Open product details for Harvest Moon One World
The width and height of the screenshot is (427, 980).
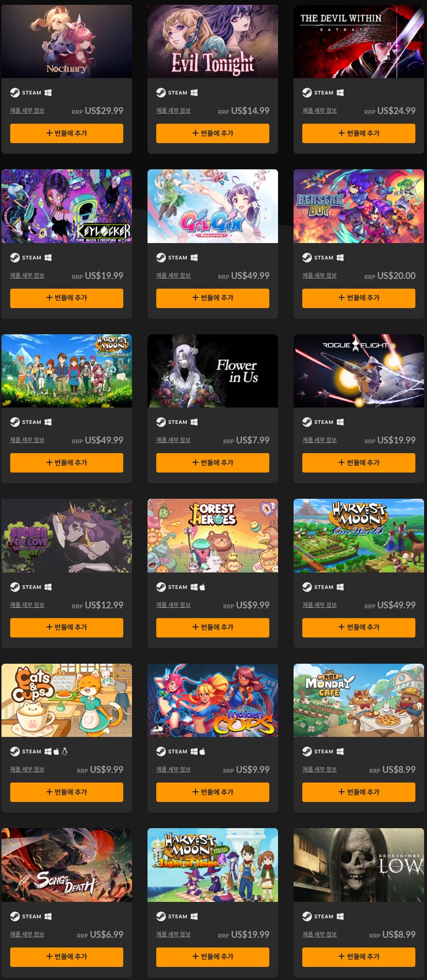click(x=319, y=605)
